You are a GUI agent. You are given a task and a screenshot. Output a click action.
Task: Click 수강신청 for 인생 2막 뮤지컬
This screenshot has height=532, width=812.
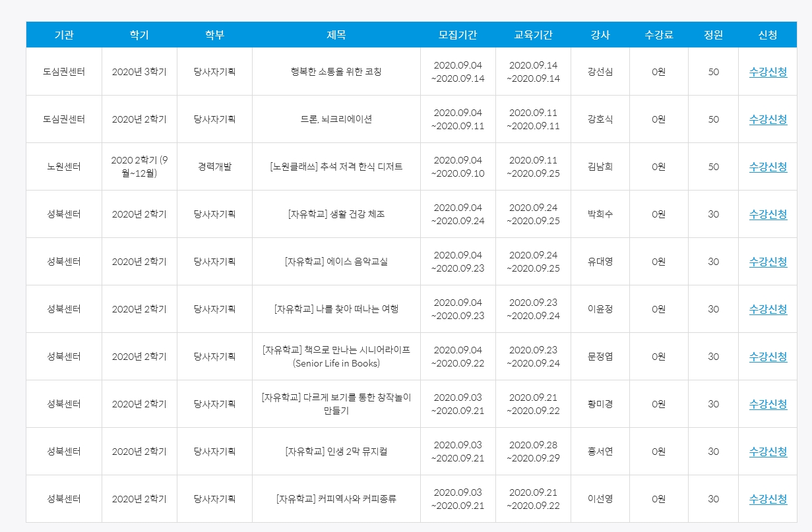768,452
